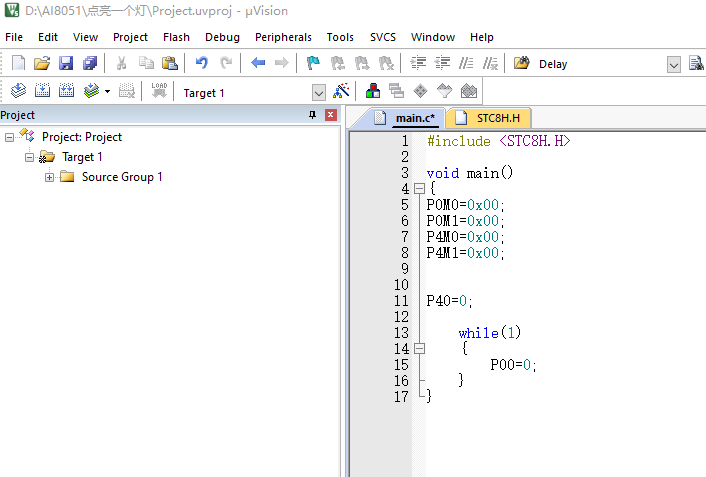The image size is (706, 477).
Task: Translate current file icon
Action: 18,91
